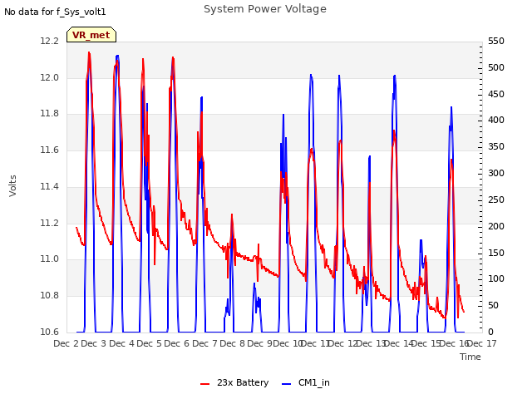532x399 pixels.
Task: Click the 300 right axis value
Action: pos(496,173)
